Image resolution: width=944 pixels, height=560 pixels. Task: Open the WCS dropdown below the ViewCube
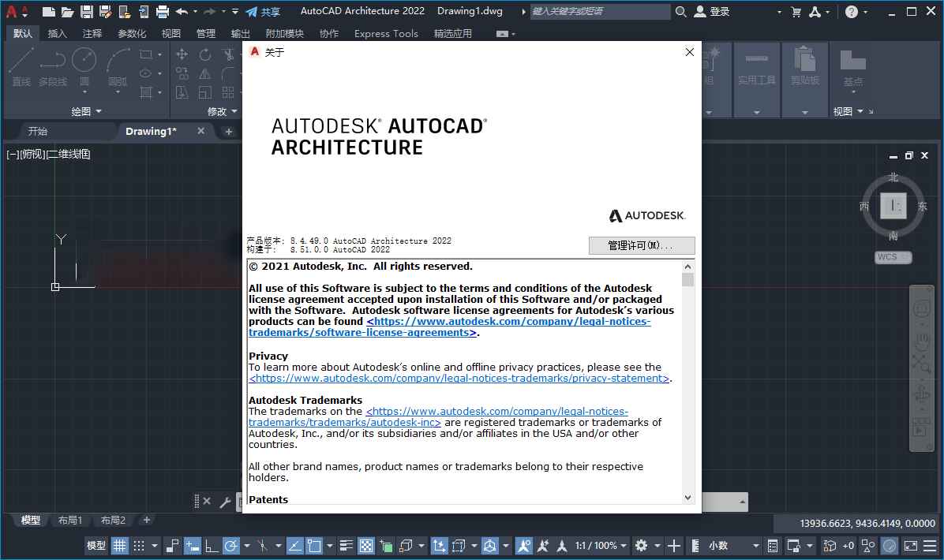(893, 257)
